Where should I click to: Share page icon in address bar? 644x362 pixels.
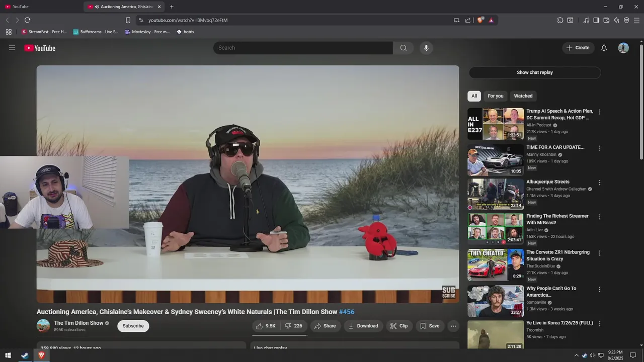point(468,20)
